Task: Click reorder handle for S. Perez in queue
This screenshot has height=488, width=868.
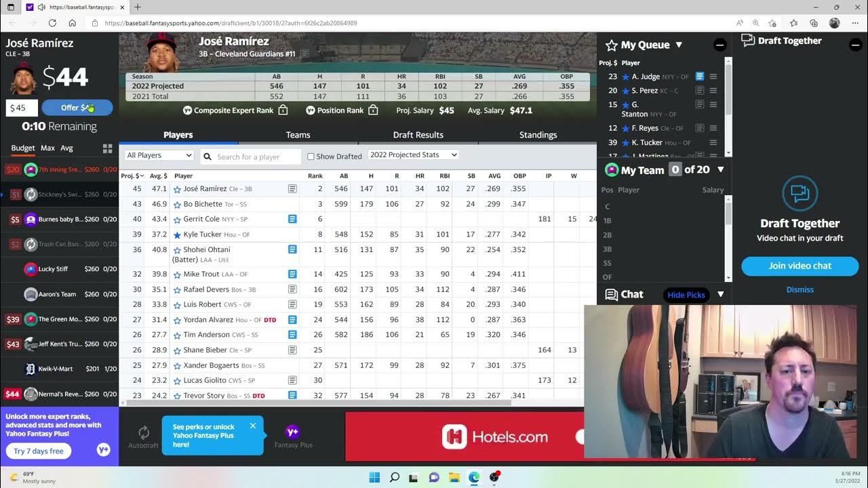Action: tap(713, 91)
